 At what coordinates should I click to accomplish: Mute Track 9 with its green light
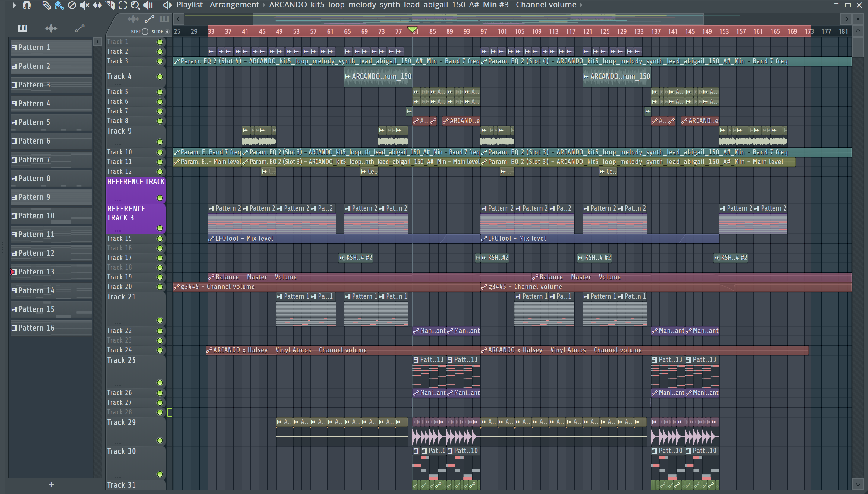pos(160,142)
